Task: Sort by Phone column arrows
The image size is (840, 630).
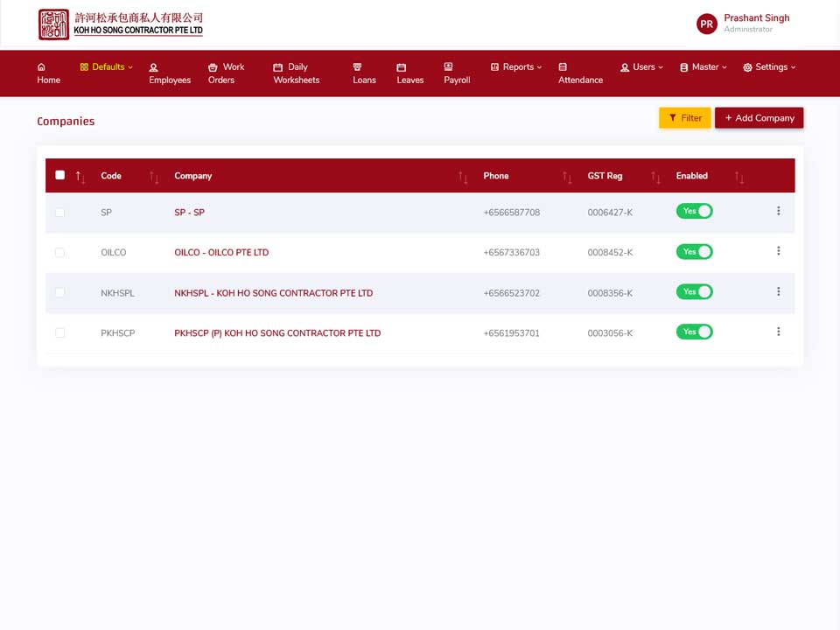Action: click(x=567, y=178)
